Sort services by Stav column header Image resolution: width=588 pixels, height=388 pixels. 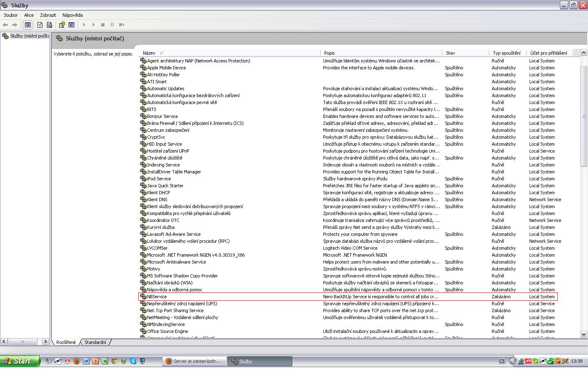click(x=450, y=53)
